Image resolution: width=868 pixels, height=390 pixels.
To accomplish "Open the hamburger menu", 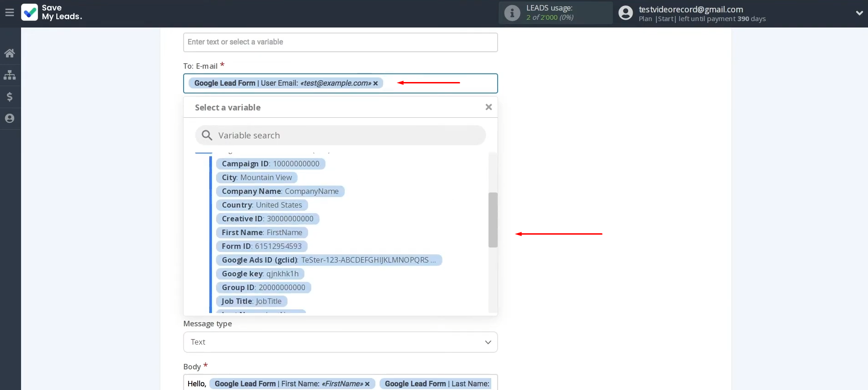I will point(10,13).
